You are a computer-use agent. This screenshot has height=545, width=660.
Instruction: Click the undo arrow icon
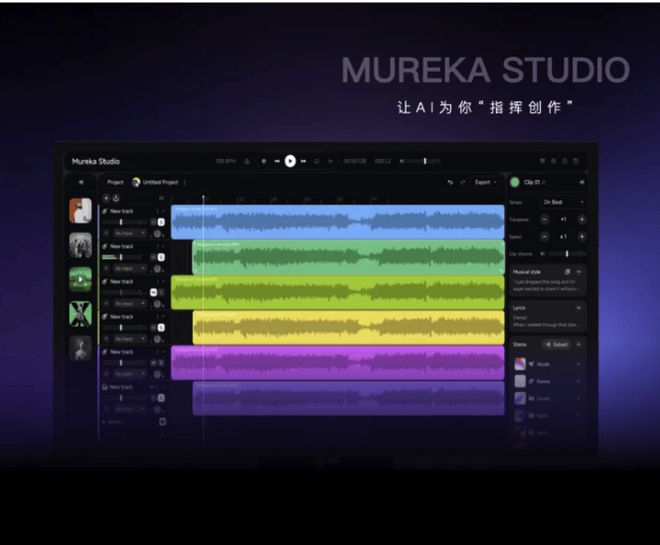[450, 182]
